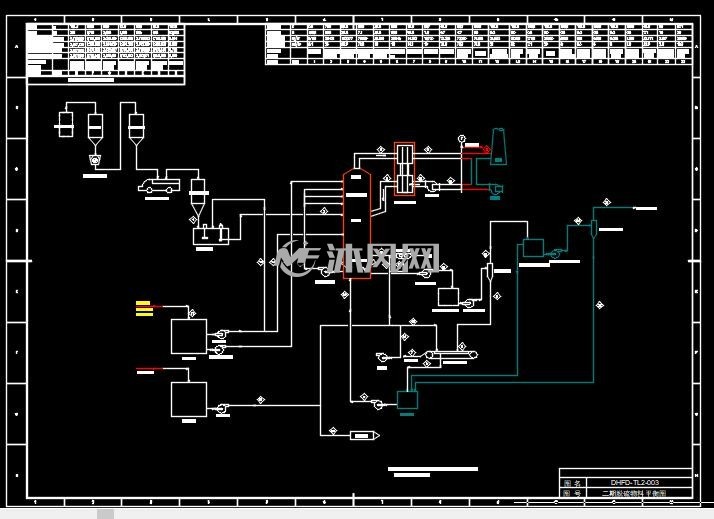Select the booster fan right of heat exchanger
Image resolution: width=714 pixels, height=519 pixels.
(x=432, y=186)
